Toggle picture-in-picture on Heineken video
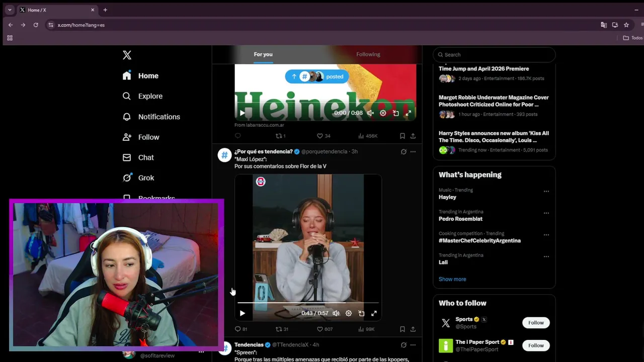This screenshot has width=644, height=362. pyautogui.click(x=395, y=113)
